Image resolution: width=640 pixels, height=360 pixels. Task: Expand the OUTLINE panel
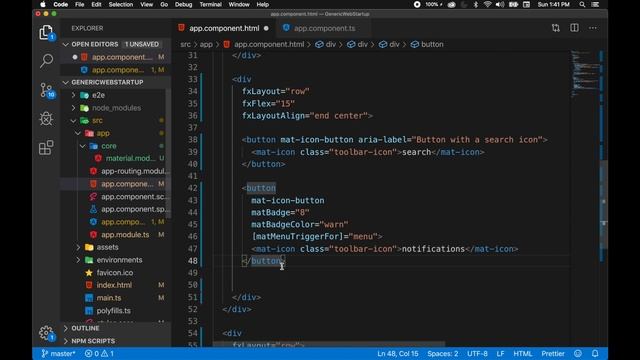coord(66,328)
